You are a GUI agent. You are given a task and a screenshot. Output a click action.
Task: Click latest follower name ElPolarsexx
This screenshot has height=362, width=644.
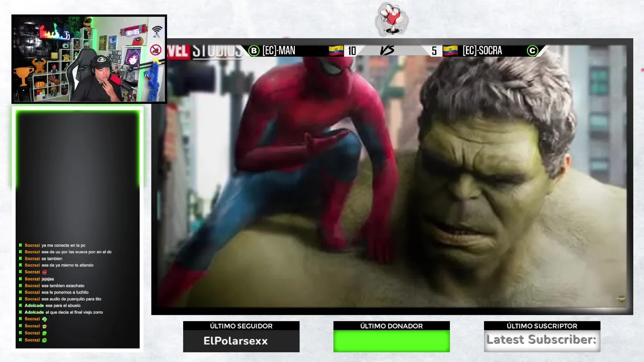click(235, 341)
